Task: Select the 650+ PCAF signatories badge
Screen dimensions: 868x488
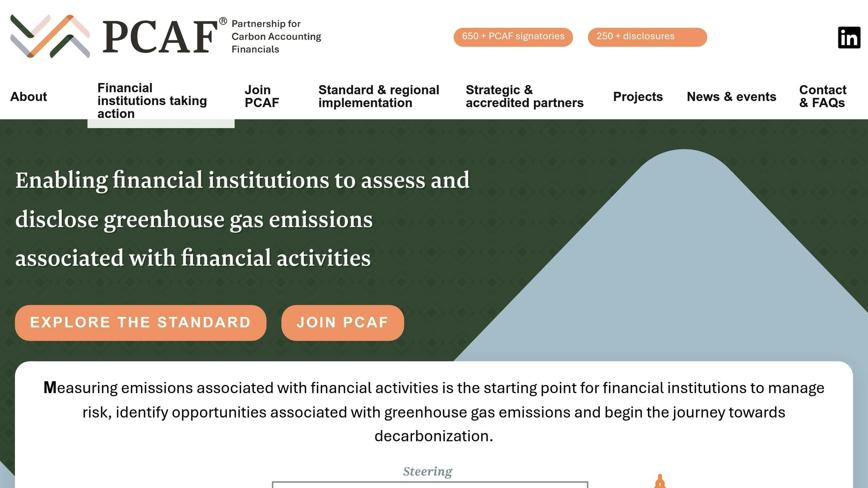Action: [x=513, y=36]
